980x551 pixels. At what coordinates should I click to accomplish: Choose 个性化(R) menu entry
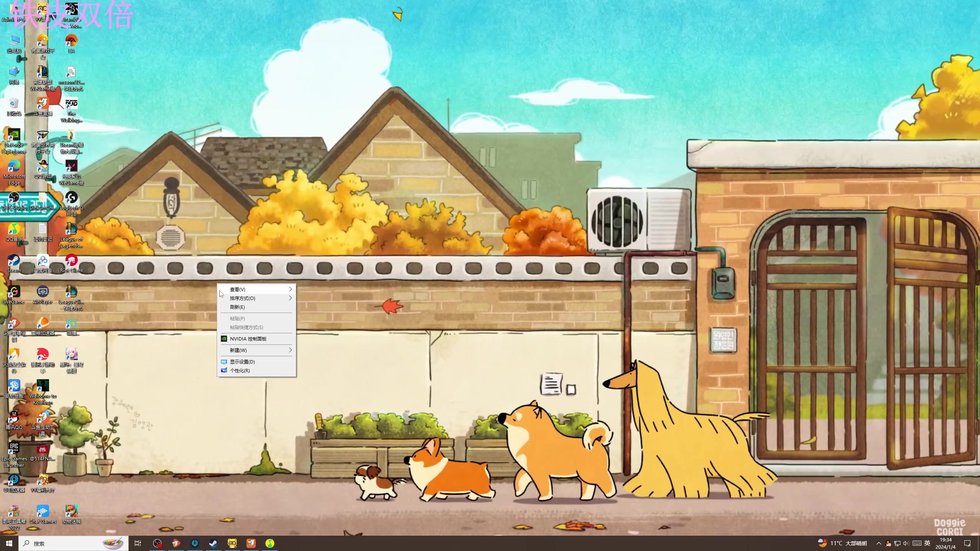point(240,370)
